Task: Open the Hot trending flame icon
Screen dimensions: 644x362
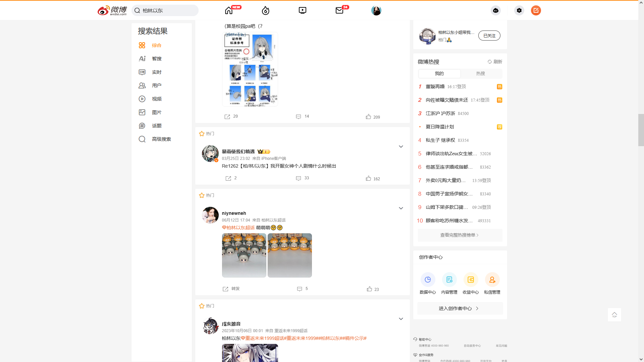Action: coord(266,10)
